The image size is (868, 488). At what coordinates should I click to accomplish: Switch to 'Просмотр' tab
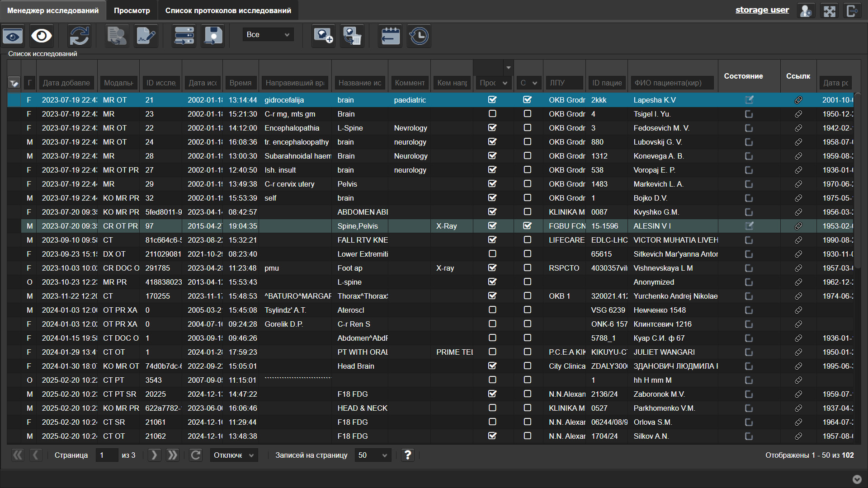pyautogui.click(x=132, y=10)
